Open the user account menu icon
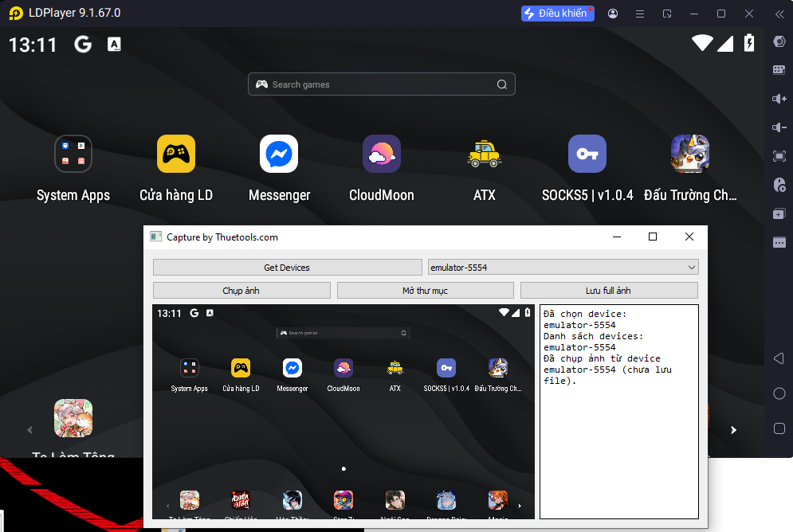 613,14
